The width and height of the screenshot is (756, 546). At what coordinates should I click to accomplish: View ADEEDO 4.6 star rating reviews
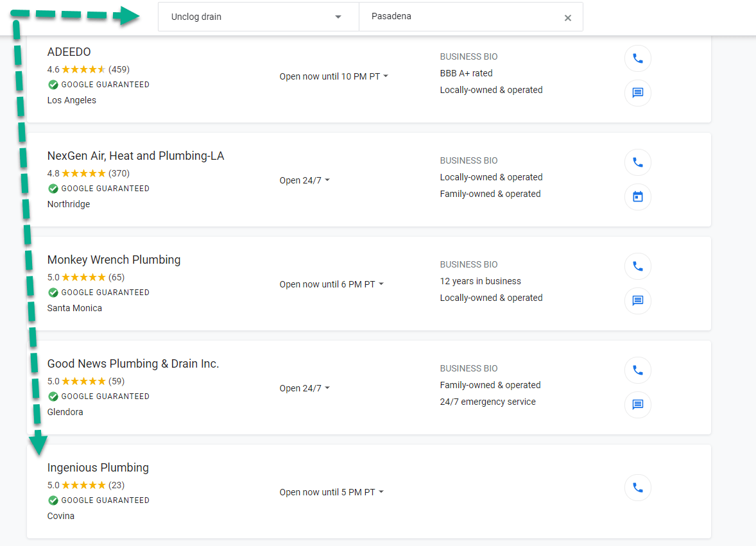coord(88,69)
